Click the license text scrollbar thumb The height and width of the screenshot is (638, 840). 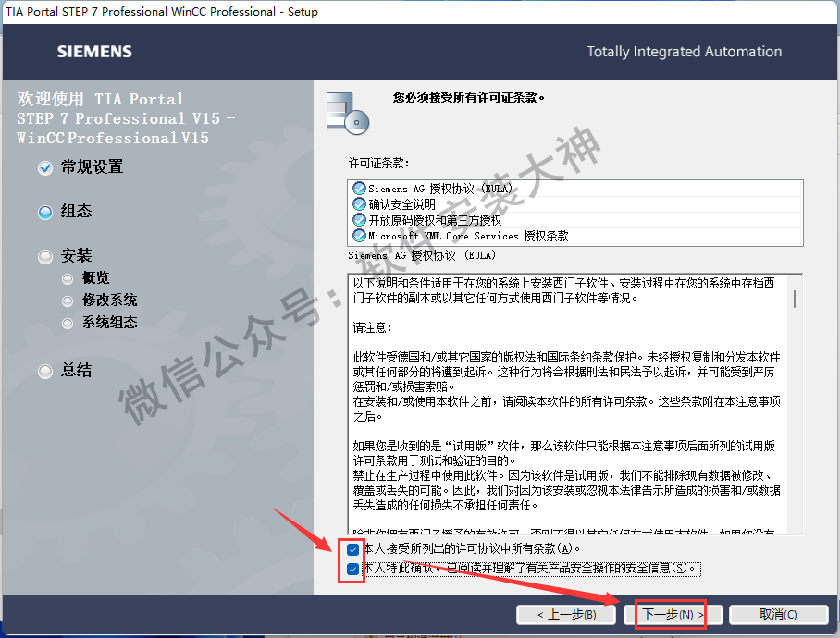(795, 299)
